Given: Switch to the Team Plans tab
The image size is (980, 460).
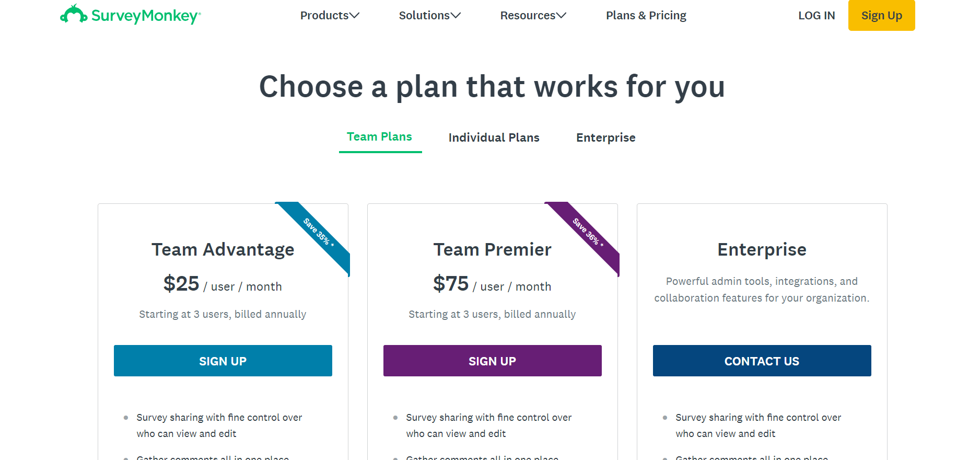Looking at the screenshot, I should click(x=380, y=137).
